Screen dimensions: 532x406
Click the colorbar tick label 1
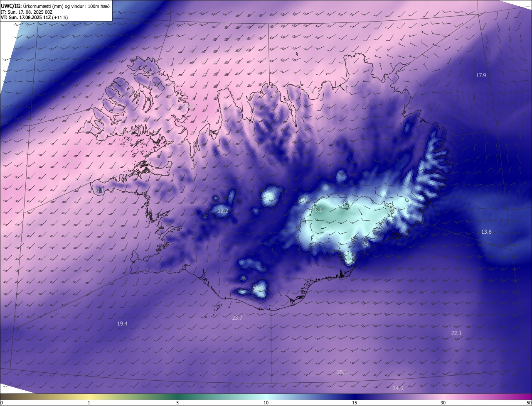(x=89, y=403)
